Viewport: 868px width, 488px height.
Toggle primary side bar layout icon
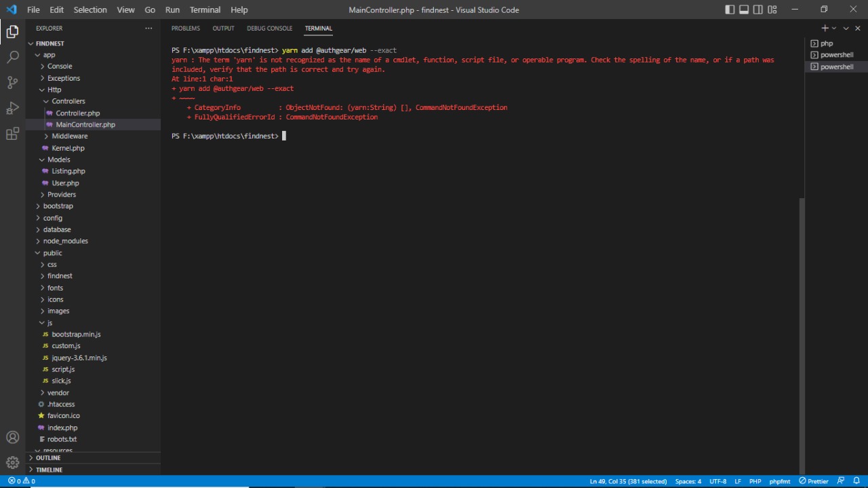730,10
